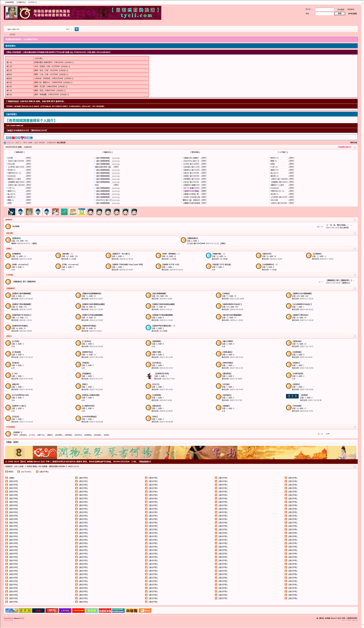This screenshot has width=364, height=628.
Task: Click the 艺韵风华艺术网 calligraphy icon
Action: coord(149,376)
